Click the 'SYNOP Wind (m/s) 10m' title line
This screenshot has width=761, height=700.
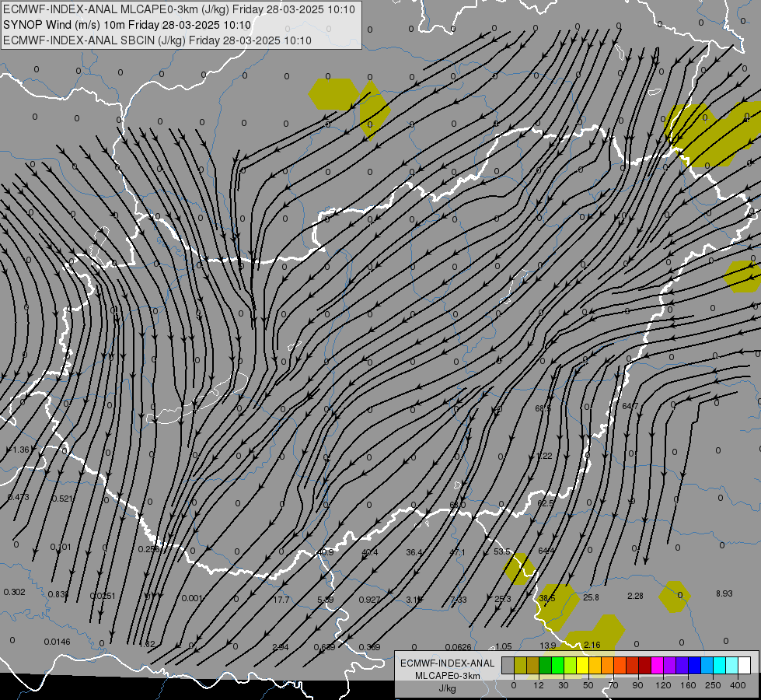click(127, 25)
